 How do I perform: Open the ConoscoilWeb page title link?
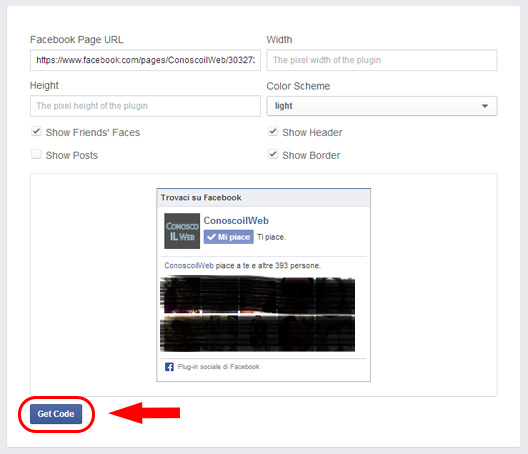(236, 221)
